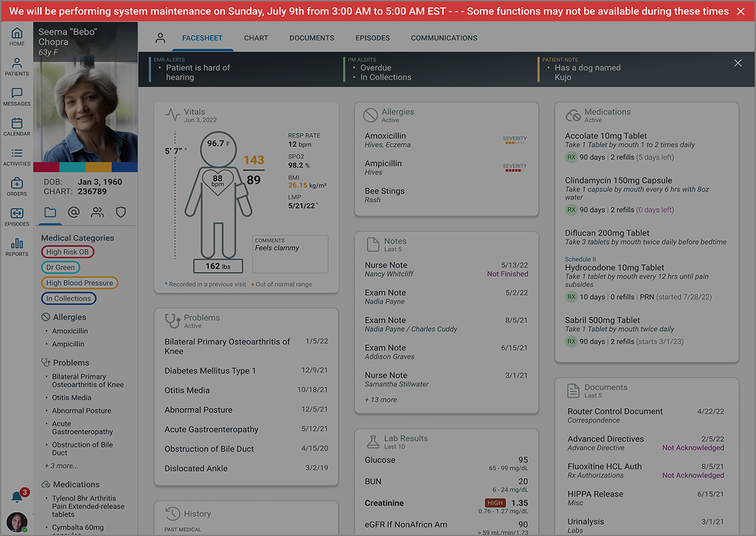756x536 pixels.
Task: Select the shield icon in patient panel
Action: coord(121,213)
